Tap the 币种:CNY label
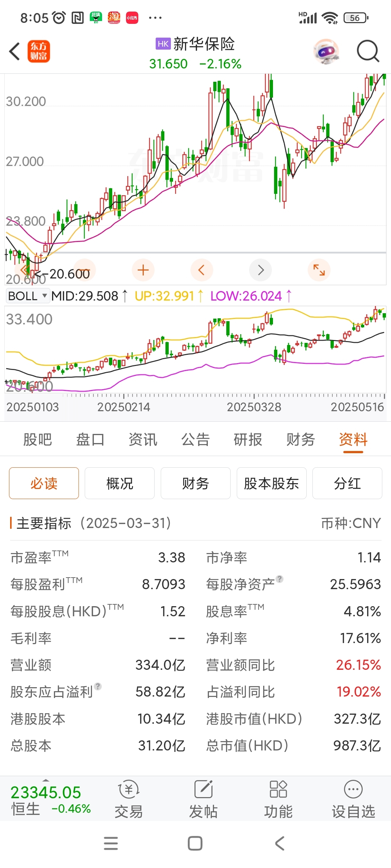This screenshot has height=868, width=391. 351,523
